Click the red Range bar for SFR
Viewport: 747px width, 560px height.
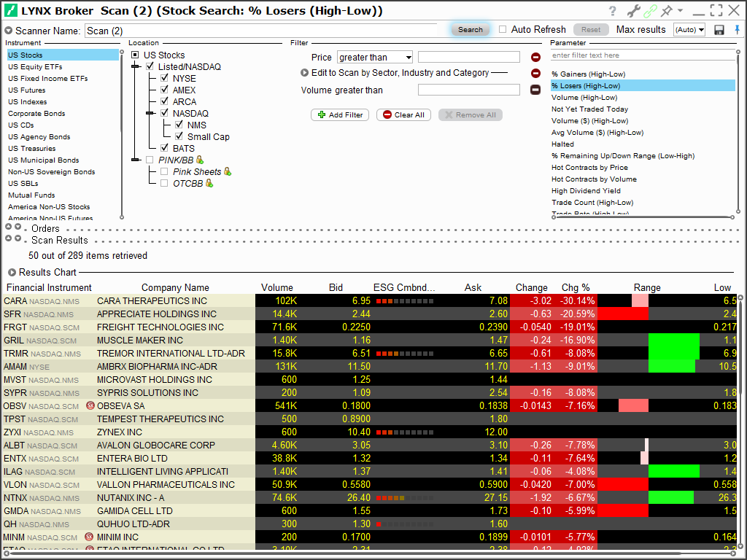pos(623,314)
